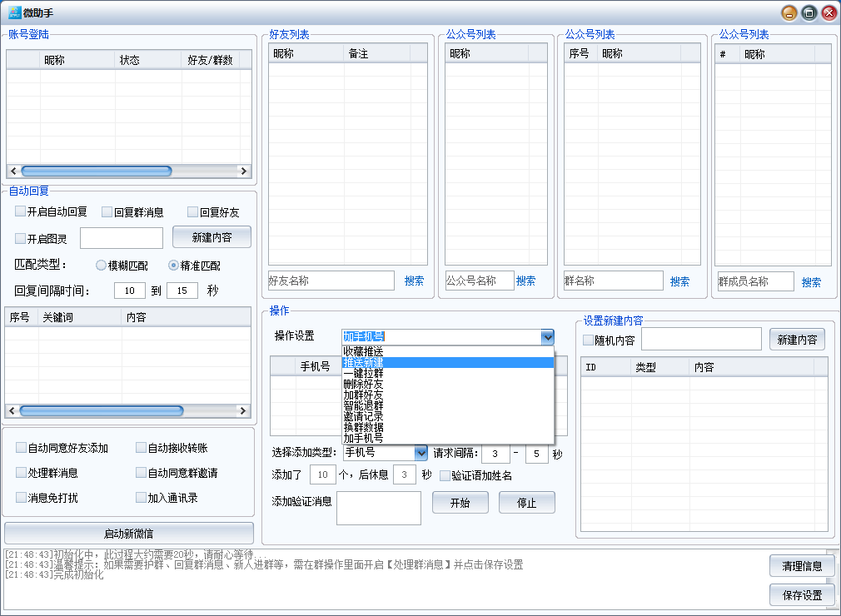Image resolution: width=841 pixels, height=616 pixels.
Task: Click the 停止 button
Action: pyautogui.click(x=527, y=503)
